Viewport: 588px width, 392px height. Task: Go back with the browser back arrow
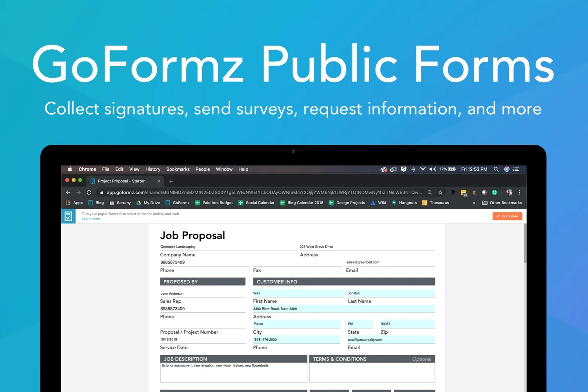[68, 192]
